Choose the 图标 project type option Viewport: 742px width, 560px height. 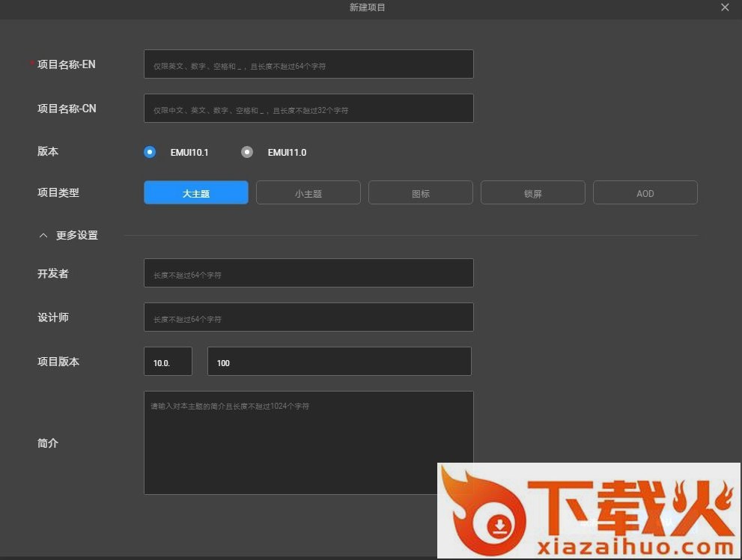point(421,193)
